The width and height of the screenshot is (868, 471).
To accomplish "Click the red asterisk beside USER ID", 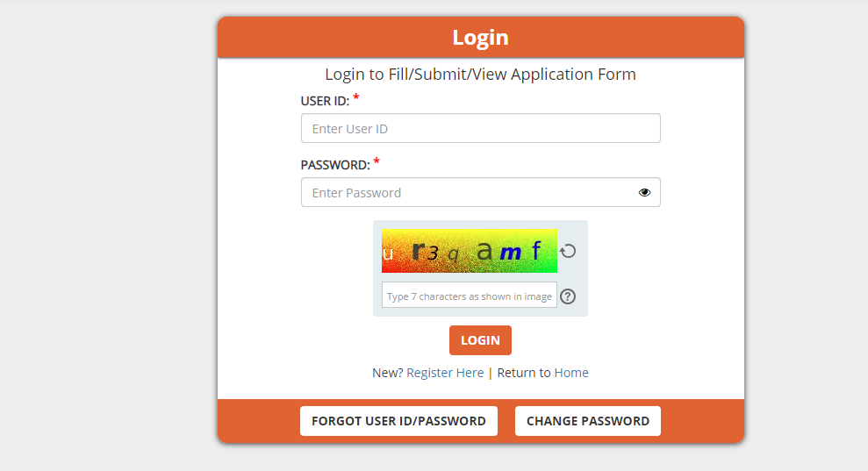I will (x=356, y=97).
